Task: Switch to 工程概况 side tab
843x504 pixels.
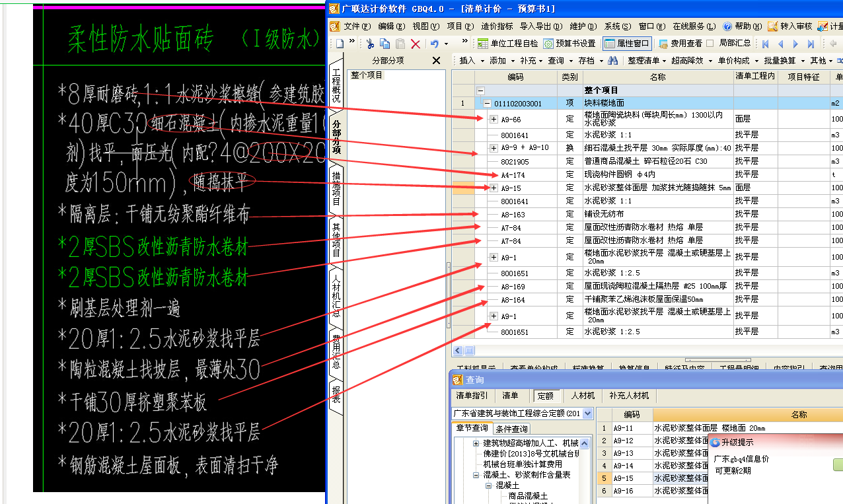Action: coord(336,85)
